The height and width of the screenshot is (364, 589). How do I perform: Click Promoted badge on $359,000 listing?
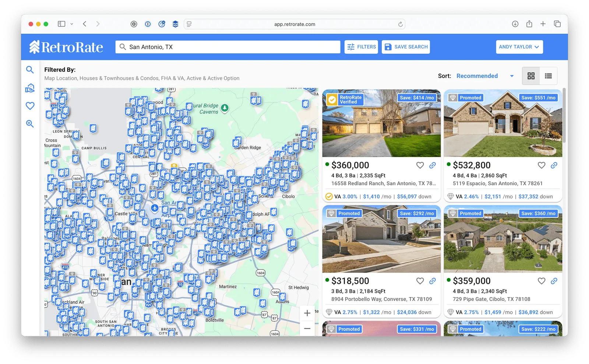click(466, 214)
